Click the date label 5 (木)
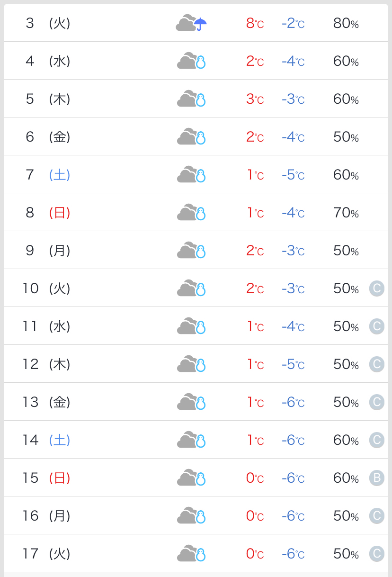The width and height of the screenshot is (392, 577). coord(47,99)
